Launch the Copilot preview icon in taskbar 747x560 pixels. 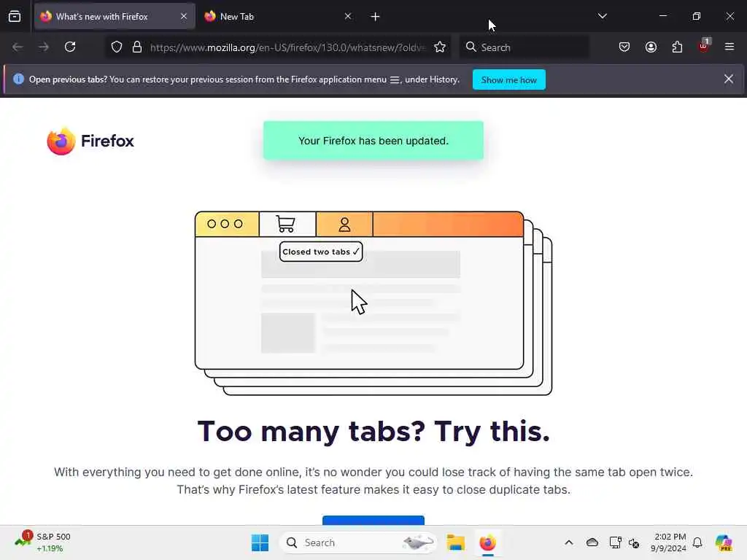pyautogui.click(x=723, y=542)
